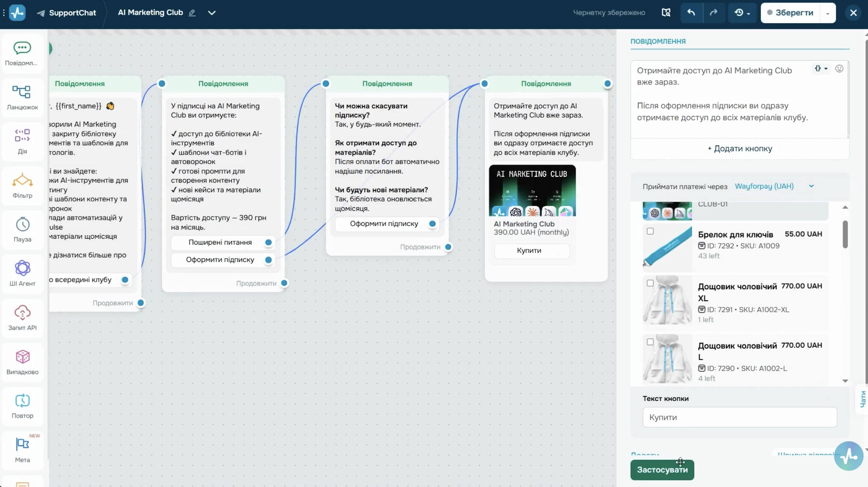The image size is (868, 487).
Task: Click the product list scrollbar thumb
Action: pos(845,234)
